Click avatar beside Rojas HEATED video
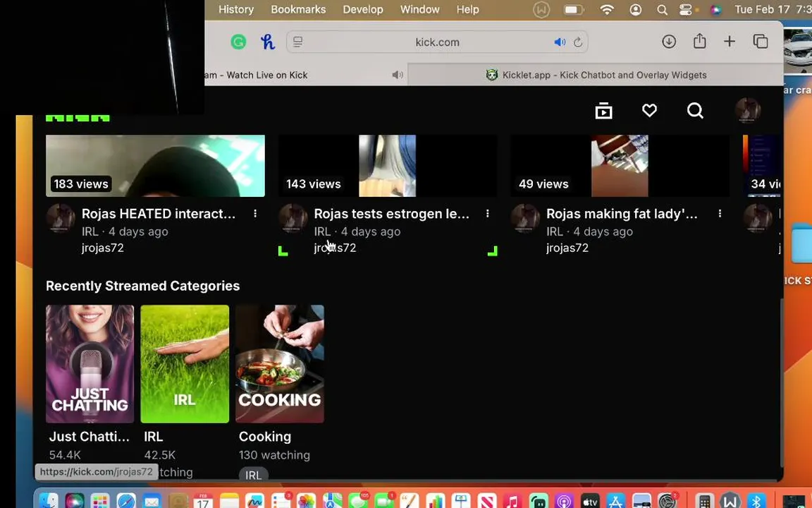 click(61, 218)
